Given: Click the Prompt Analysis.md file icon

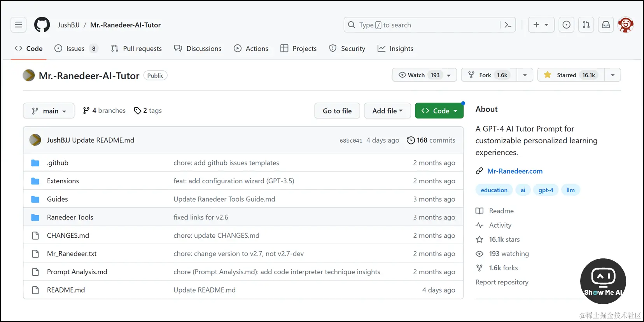Looking at the screenshot, I should [35, 272].
